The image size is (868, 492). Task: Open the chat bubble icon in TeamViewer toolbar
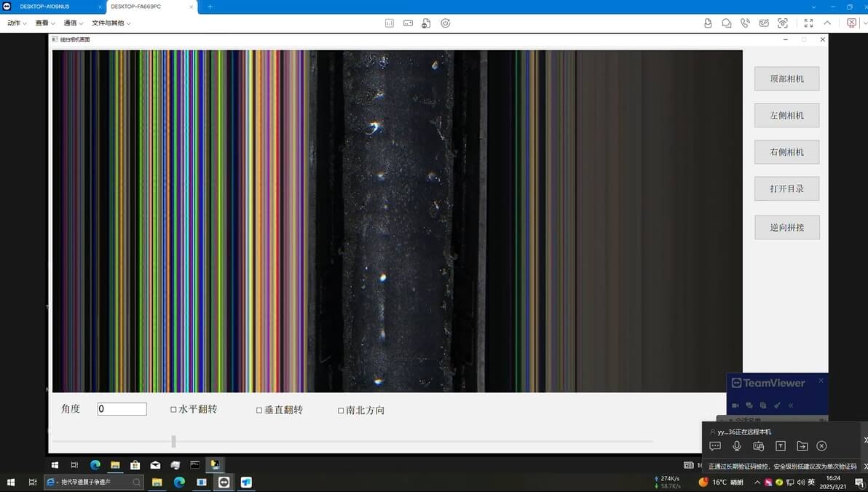tap(727, 23)
